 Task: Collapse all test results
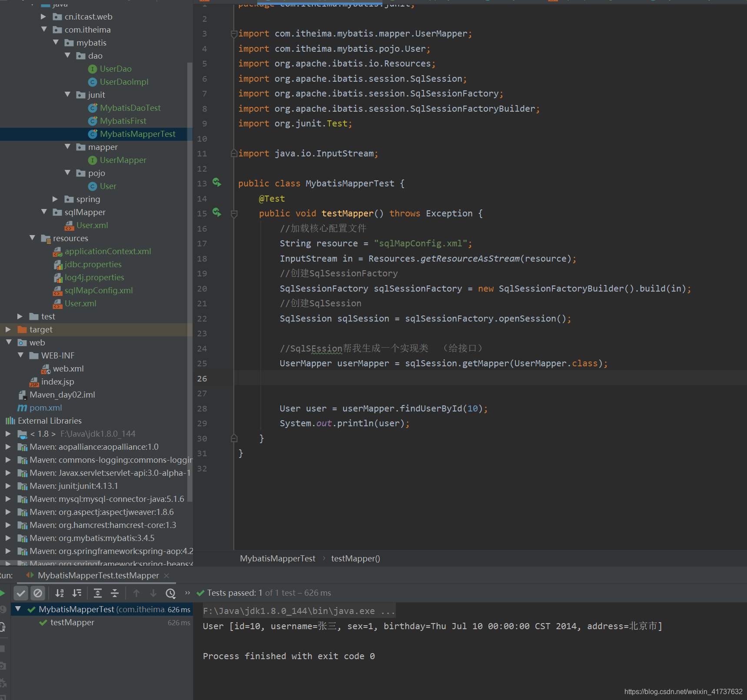[115, 593]
